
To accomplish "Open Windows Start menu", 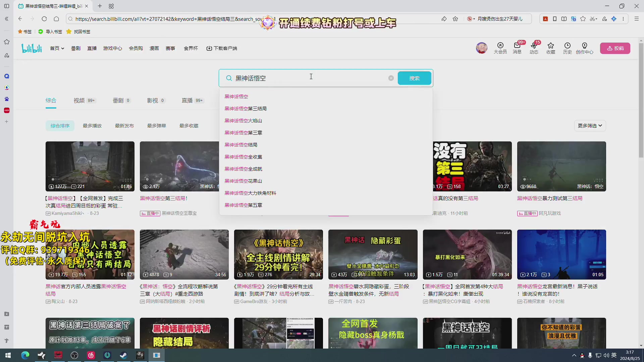I will [x=8, y=355].
